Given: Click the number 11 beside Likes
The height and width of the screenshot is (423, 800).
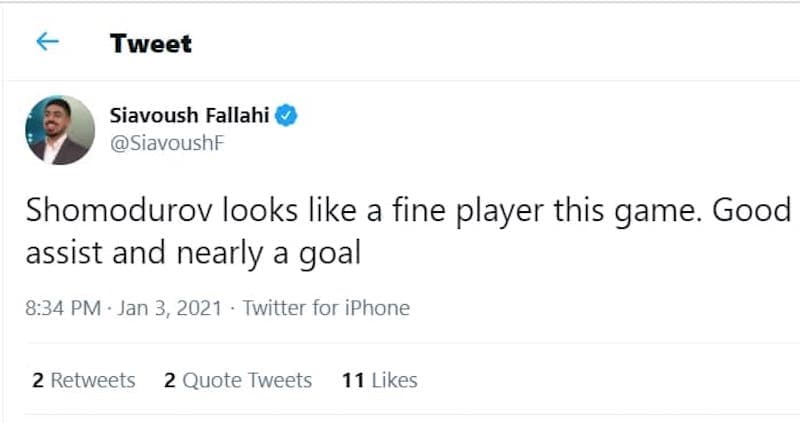Looking at the screenshot, I should click(353, 381).
